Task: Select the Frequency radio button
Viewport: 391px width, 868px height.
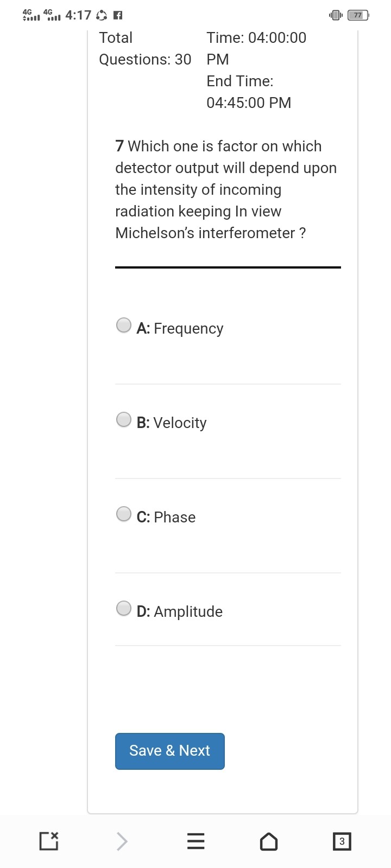Action: pos(124,325)
